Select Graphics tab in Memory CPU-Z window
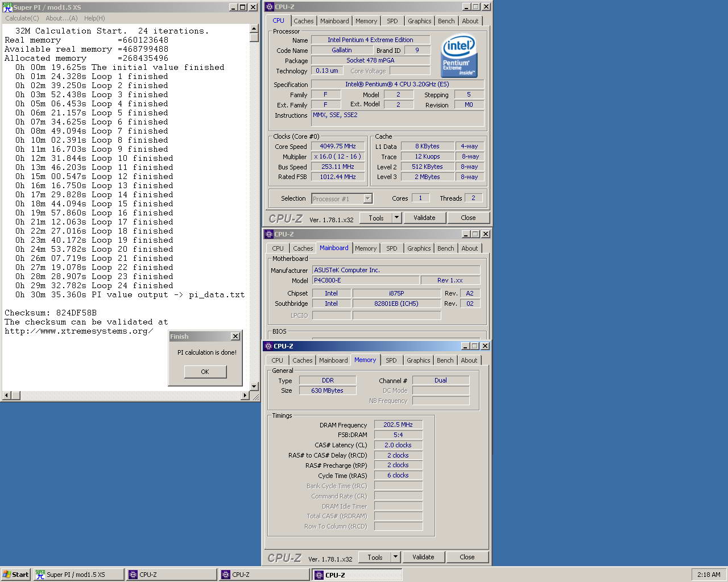Viewport: 728px width, 582px height. tap(419, 360)
